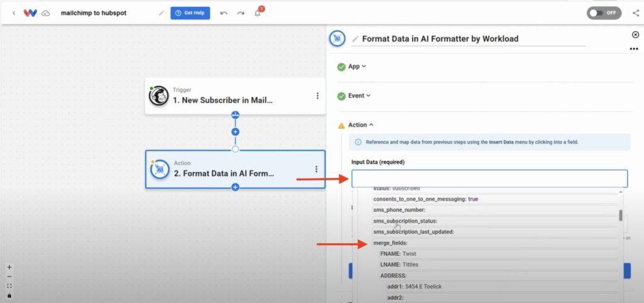Select the addr2 field
This screenshot has height=303, width=644.
click(x=502, y=298)
